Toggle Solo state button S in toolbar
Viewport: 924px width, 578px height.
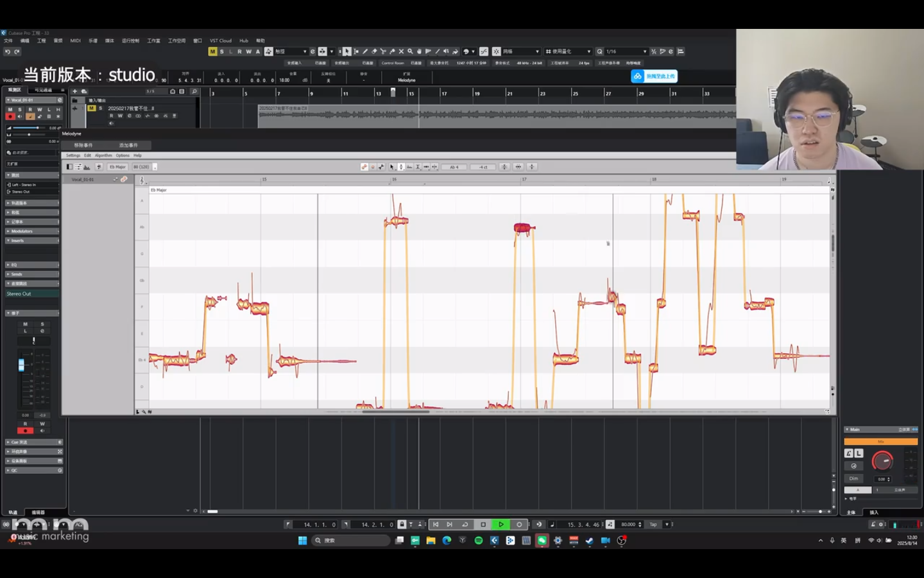[x=222, y=51]
